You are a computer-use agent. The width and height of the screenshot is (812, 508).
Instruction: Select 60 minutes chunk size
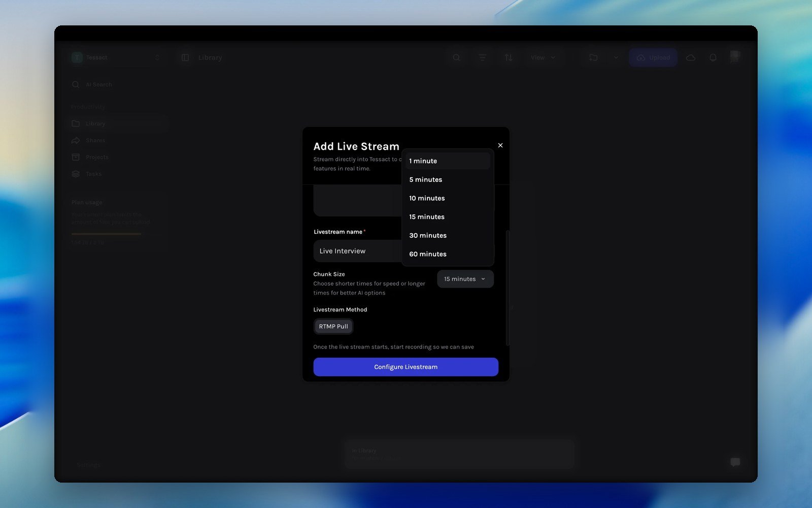pyautogui.click(x=448, y=254)
